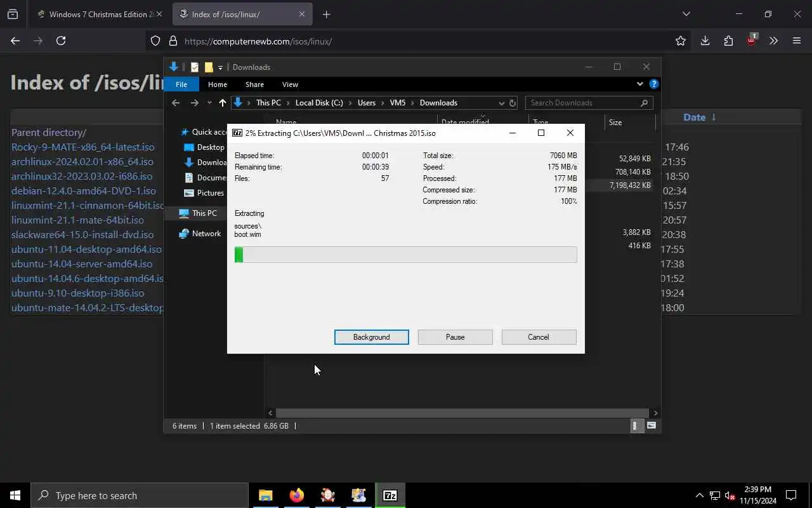Open the Home ribbon tab
This screenshot has width=812, height=508.
tap(218, 84)
